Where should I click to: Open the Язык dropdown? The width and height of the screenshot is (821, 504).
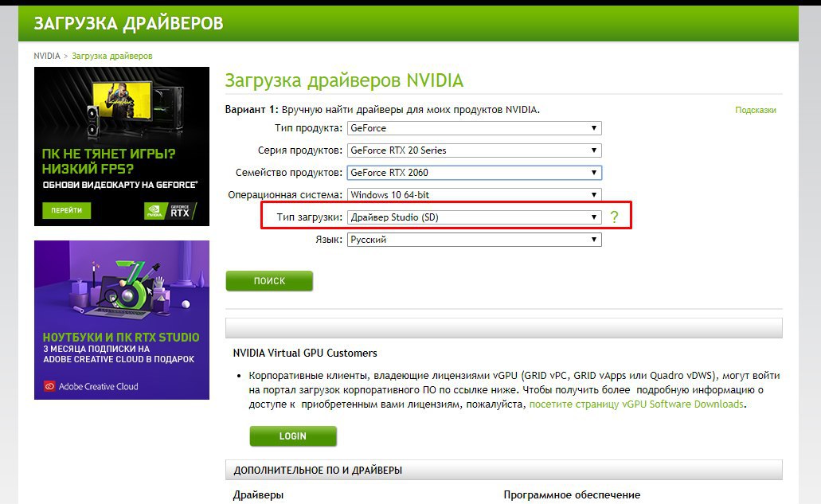[x=475, y=240]
